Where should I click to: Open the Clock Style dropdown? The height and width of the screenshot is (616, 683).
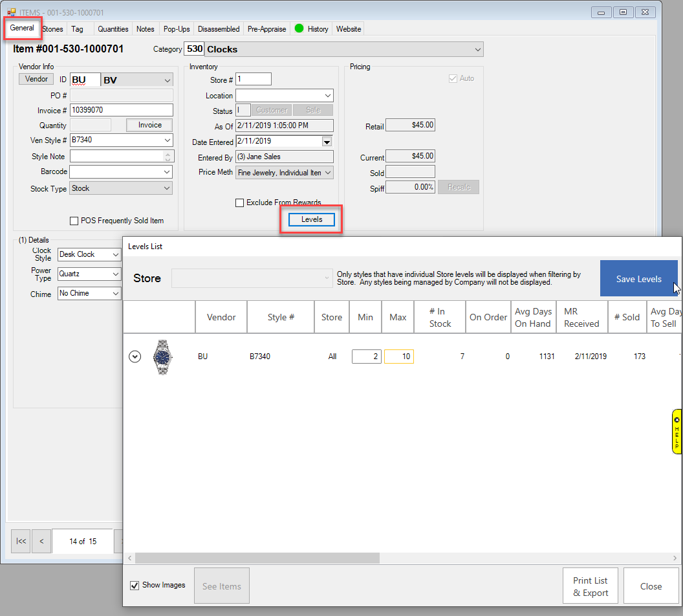(114, 255)
